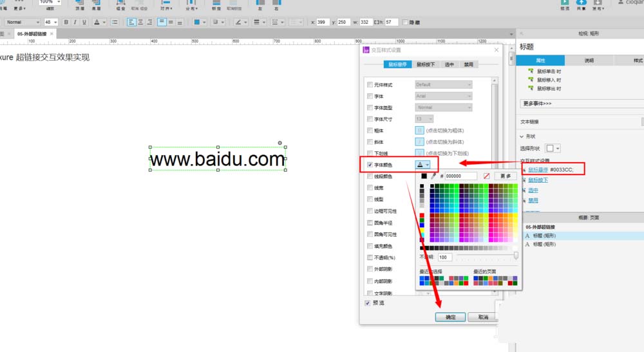The image size is (644, 352).
Task: Enable the 字体尺寸 checkbox
Action: (x=370, y=119)
